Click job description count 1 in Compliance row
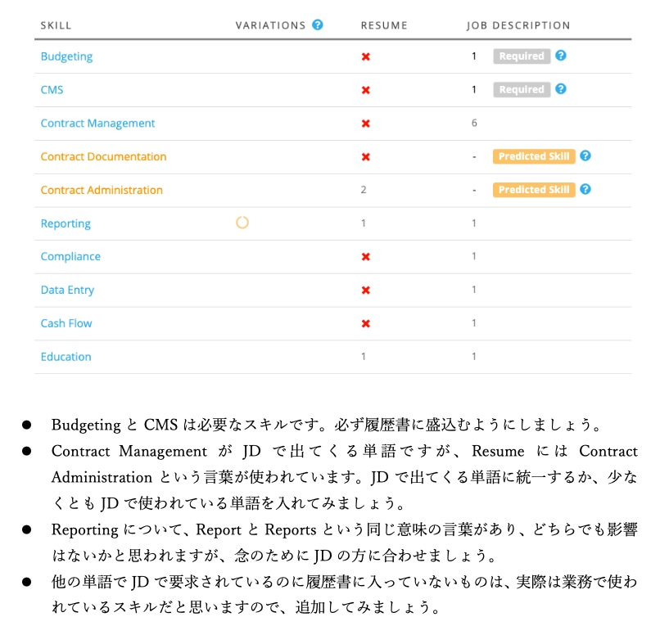 point(474,256)
